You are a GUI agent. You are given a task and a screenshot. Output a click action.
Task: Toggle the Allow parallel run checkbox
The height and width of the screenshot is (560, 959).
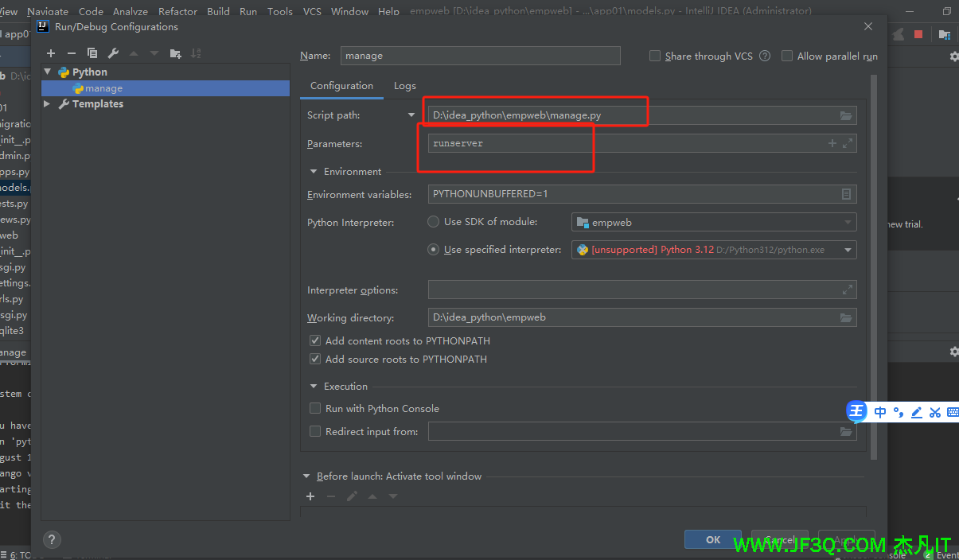coord(787,56)
